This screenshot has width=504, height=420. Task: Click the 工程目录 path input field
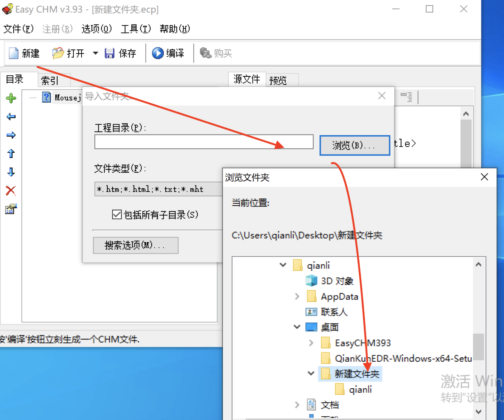click(x=204, y=142)
